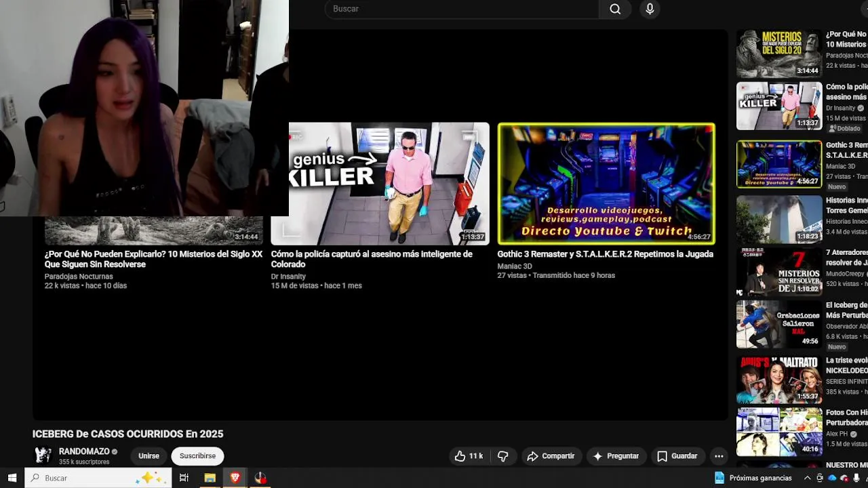Focus the YouTube Buscar search field

point(462,9)
